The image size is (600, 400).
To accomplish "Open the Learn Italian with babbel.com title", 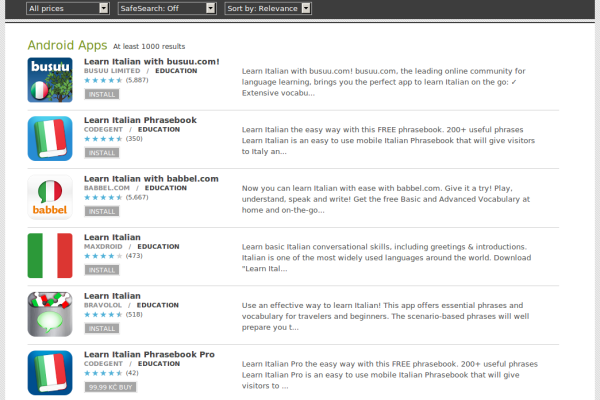I will pyautogui.click(x=151, y=178).
